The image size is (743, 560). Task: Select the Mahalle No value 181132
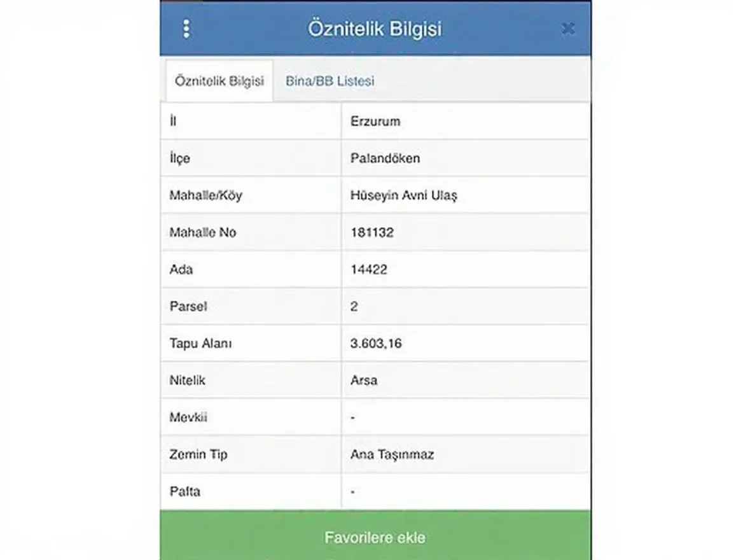point(372,232)
